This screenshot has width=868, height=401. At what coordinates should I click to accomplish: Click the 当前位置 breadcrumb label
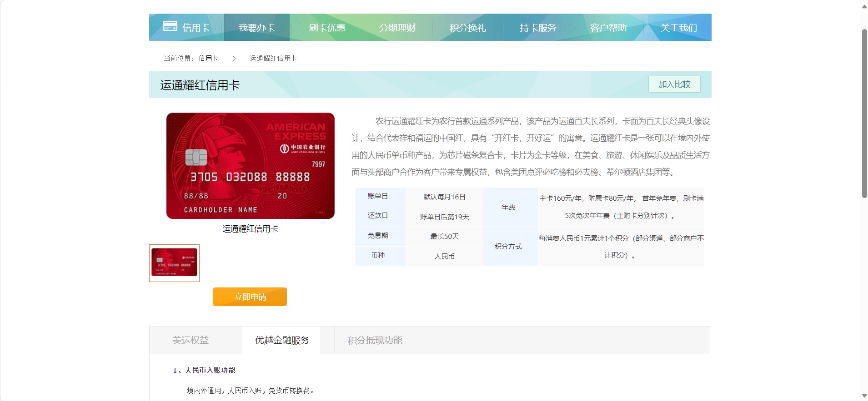coord(179,58)
